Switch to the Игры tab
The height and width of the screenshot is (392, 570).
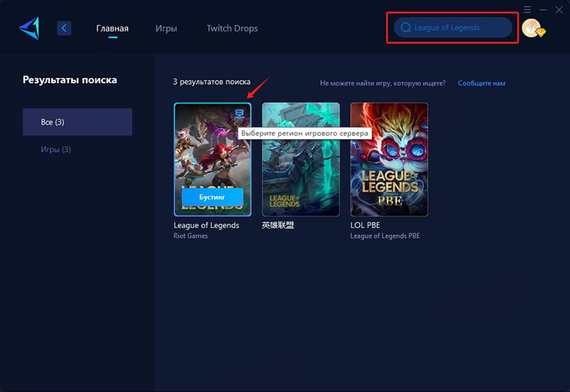pyautogui.click(x=166, y=29)
